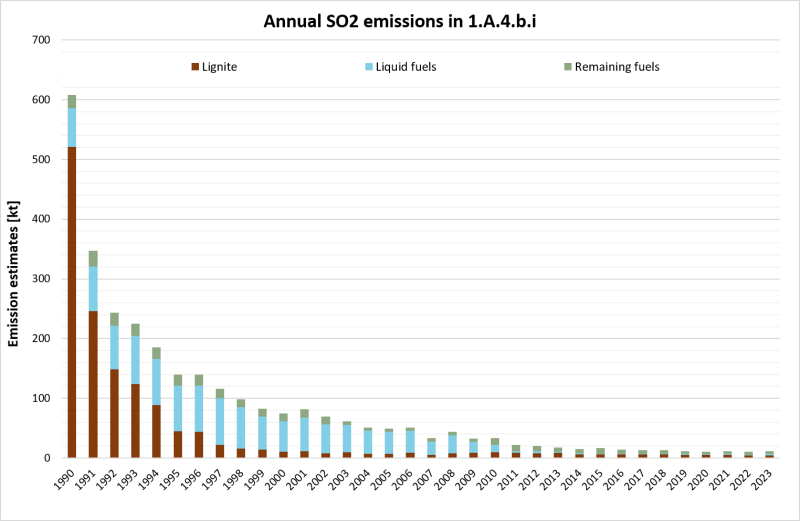The width and height of the screenshot is (800, 521).
Task: Click the x-axis label 1990
Action: 65,479
